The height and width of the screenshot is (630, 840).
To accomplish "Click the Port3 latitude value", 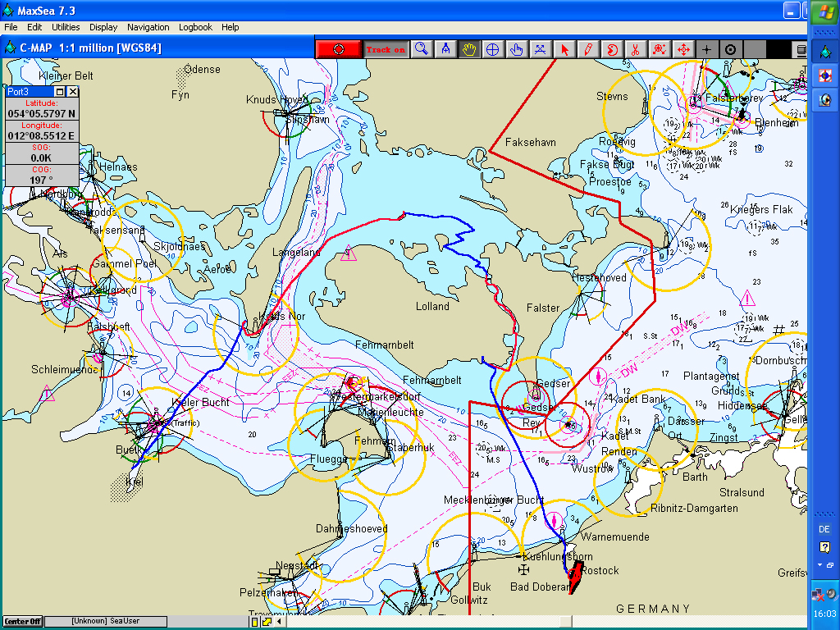I will tap(42, 113).
